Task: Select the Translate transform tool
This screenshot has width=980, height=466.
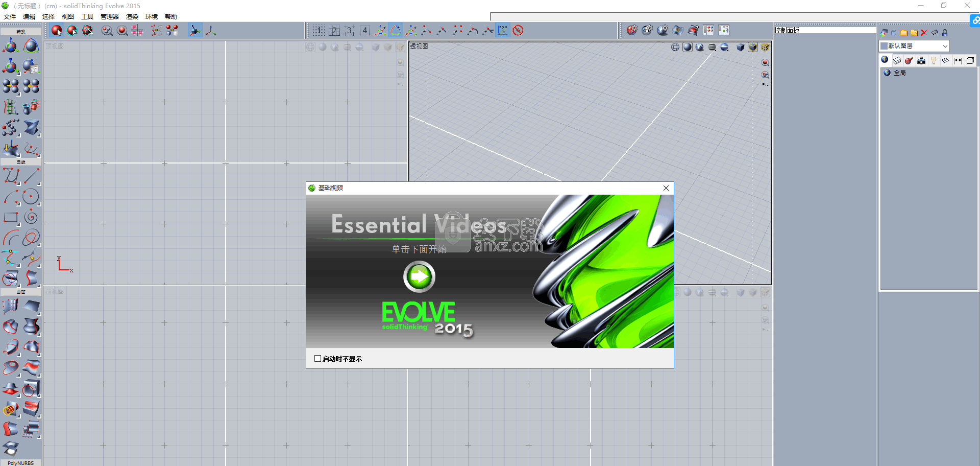Action: pyautogui.click(x=11, y=46)
